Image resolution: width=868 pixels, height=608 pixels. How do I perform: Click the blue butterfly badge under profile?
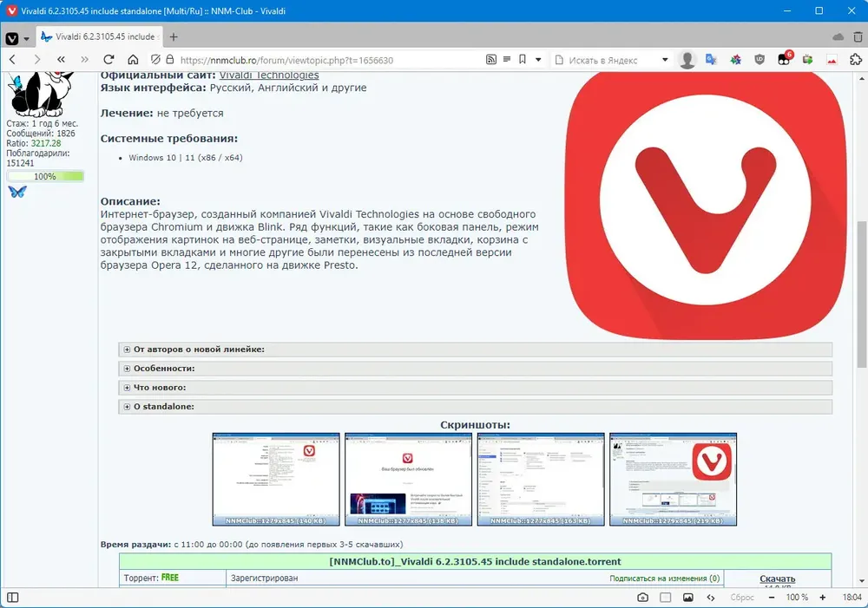pos(17,192)
